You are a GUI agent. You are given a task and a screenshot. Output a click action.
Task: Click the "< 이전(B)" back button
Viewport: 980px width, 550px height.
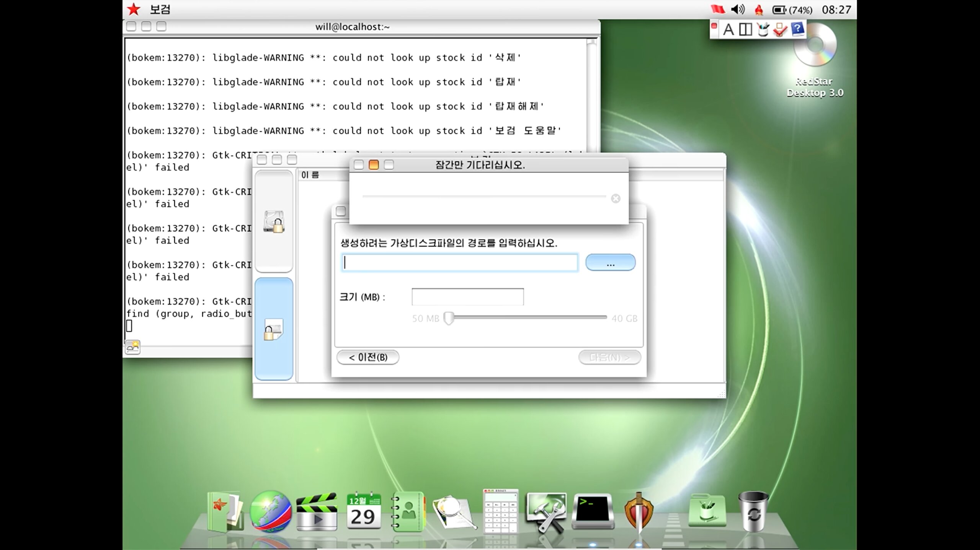tap(368, 357)
